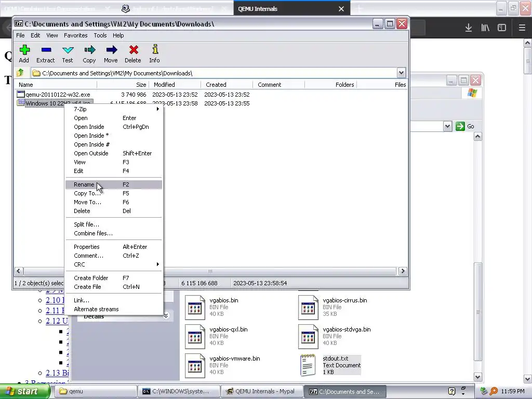Choose Properties in the context menu

point(113,247)
